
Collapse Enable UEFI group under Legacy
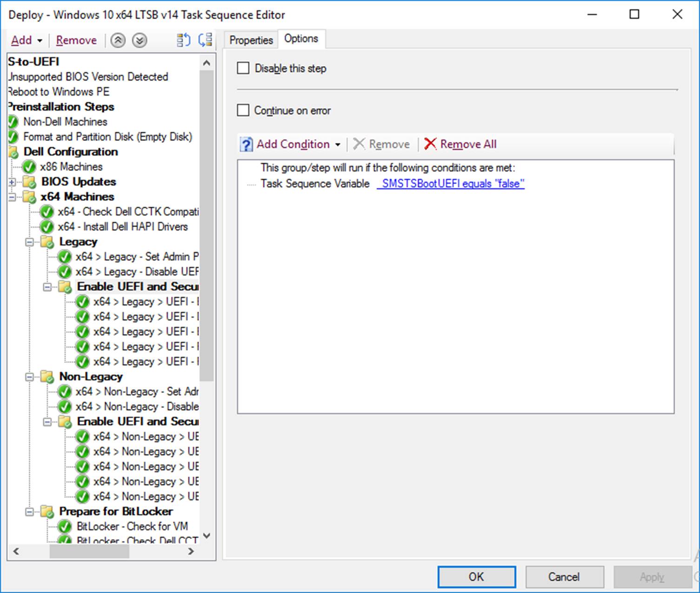click(47, 287)
